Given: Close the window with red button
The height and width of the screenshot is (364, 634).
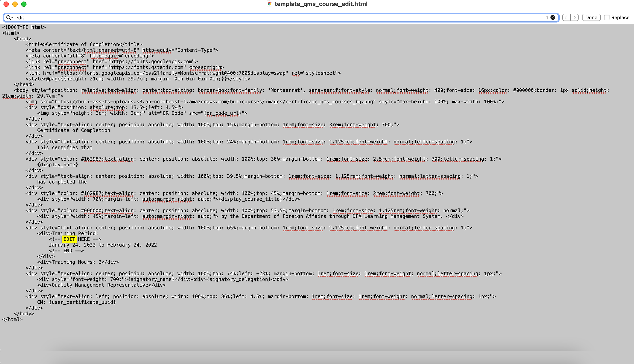Looking at the screenshot, I should click(6, 4).
